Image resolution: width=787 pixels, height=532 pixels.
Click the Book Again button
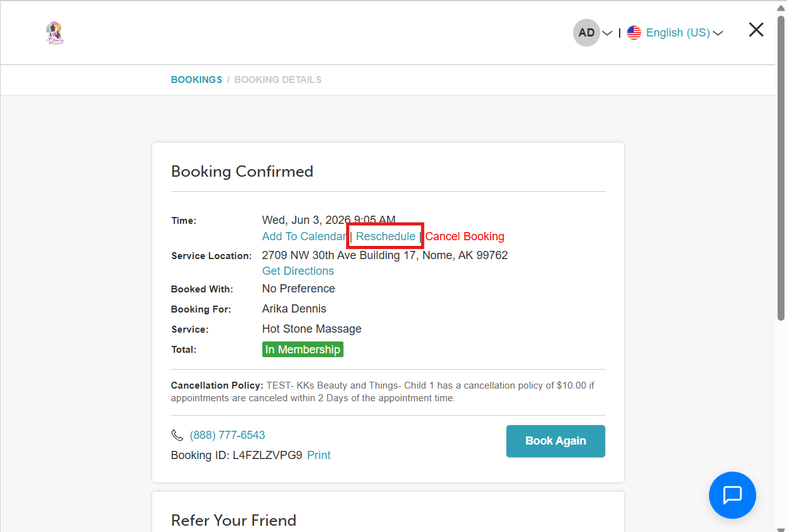(555, 441)
